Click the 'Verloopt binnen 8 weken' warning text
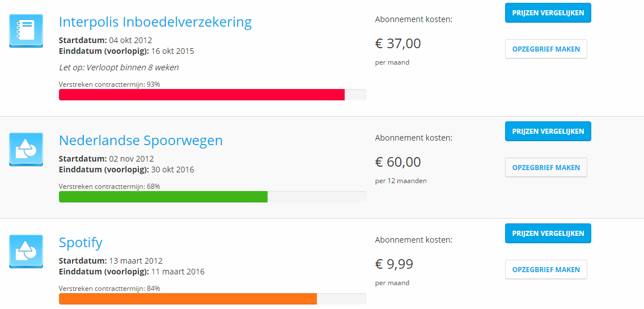Image resolution: width=644 pixels, height=309 pixels. pyautogui.click(x=119, y=67)
